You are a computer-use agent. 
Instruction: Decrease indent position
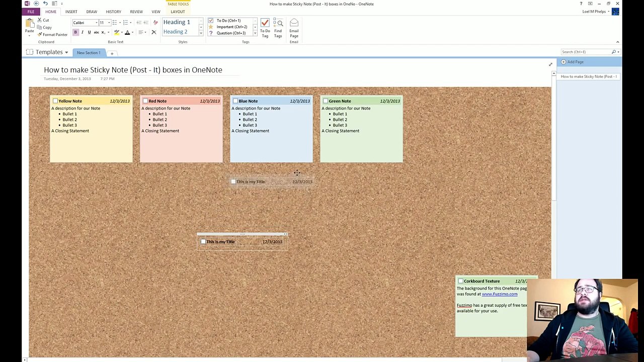[139, 23]
